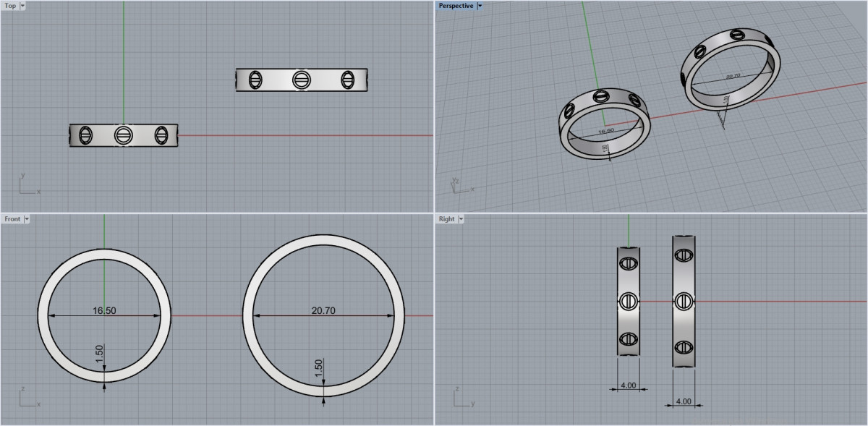
Task: Pick the 1.50 thickness dimension under 20.70 ring
Action: click(319, 369)
